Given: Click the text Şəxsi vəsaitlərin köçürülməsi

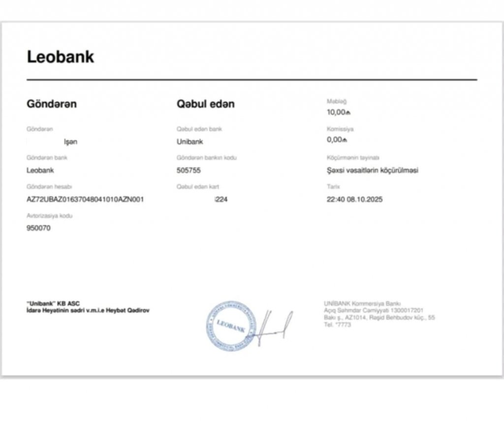Looking at the screenshot, I should tap(373, 171).
